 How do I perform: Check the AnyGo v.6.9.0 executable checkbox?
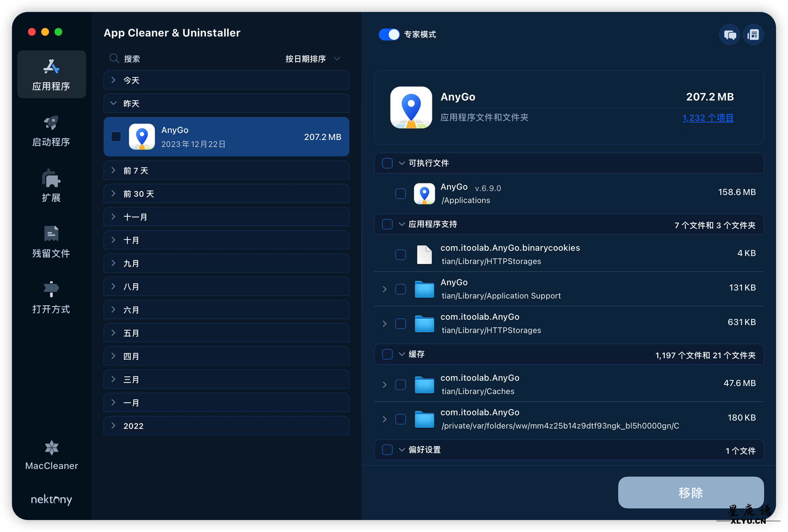[400, 194]
